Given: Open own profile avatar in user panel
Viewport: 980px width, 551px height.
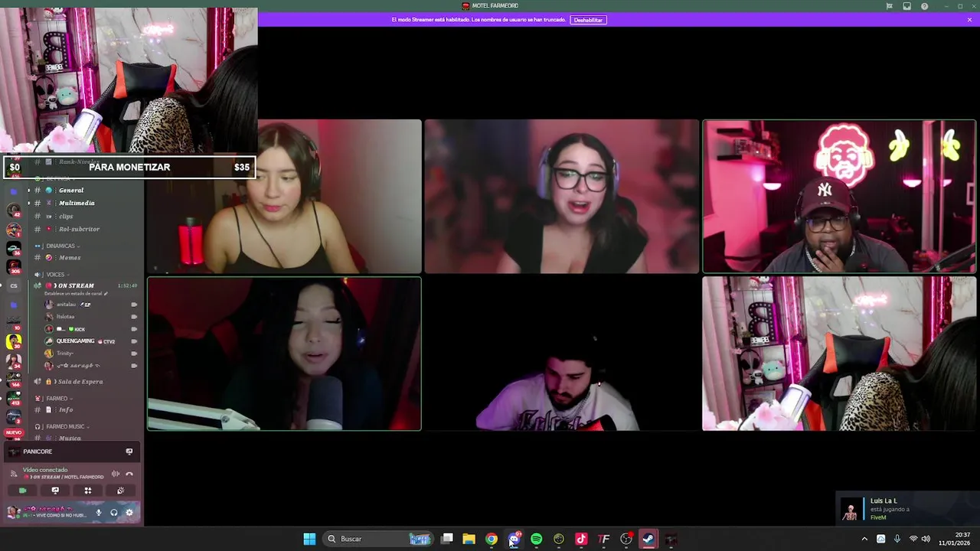Looking at the screenshot, I should [x=13, y=513].
